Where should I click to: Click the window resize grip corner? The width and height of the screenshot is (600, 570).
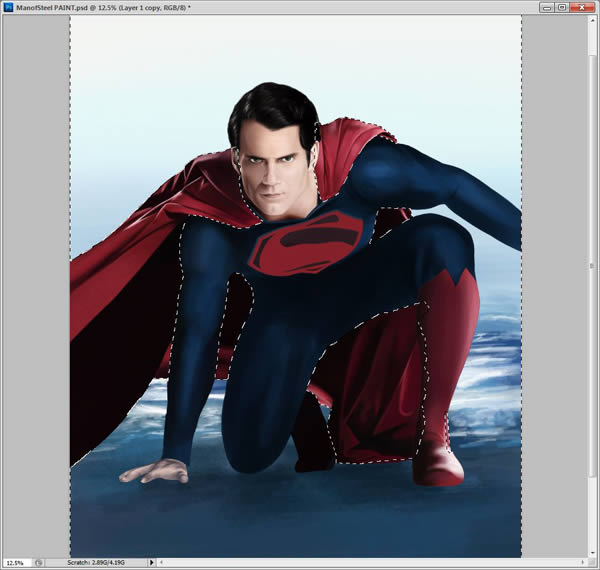click(592, 563)
